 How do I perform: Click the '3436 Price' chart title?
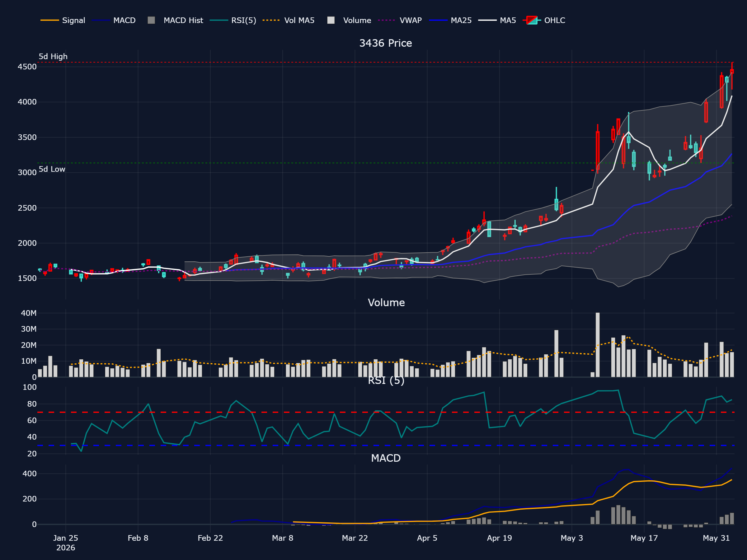(386, 43)
